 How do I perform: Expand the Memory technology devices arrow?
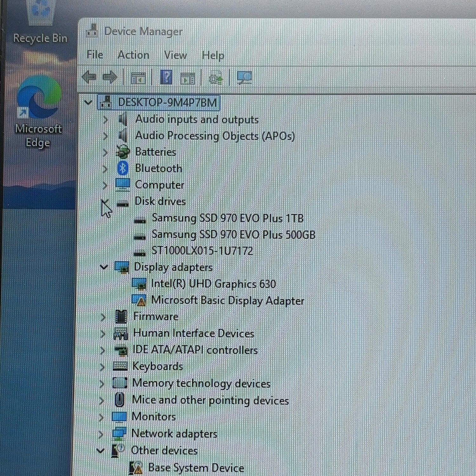click(102, 384)
